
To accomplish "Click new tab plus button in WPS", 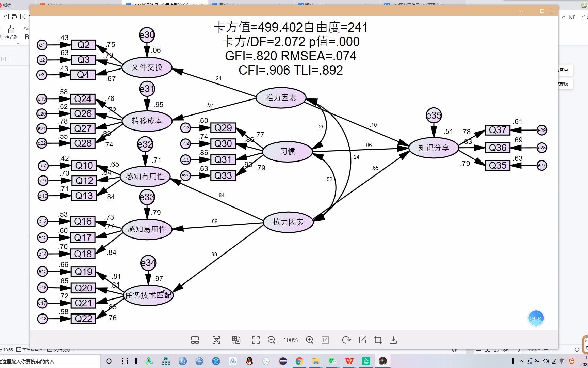I will (x=472, y=5).
